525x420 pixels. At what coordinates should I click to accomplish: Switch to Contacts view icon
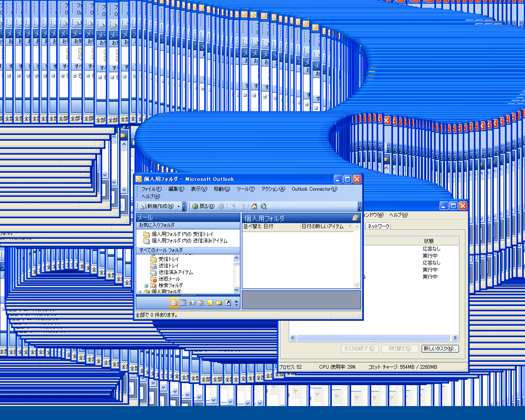tap(192, 303)
